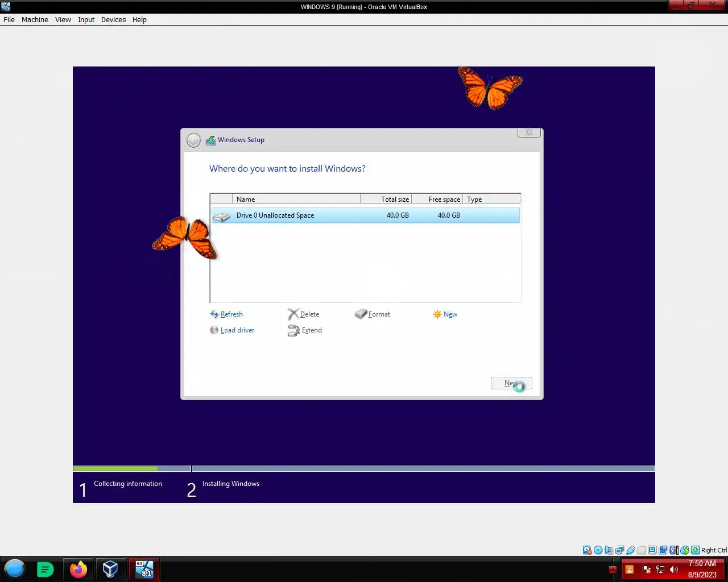Click the Delete partition link
The width and height of the screenshot is (728, 582).
point(304,314)
